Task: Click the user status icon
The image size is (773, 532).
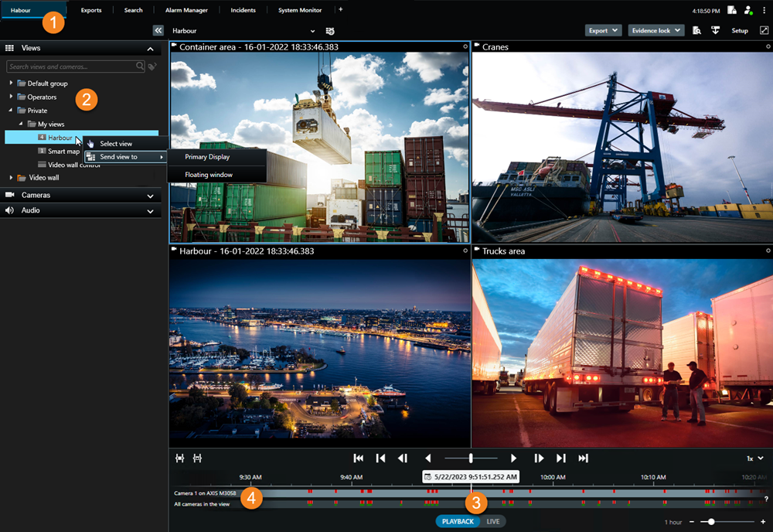Action: tap(748, 10)
